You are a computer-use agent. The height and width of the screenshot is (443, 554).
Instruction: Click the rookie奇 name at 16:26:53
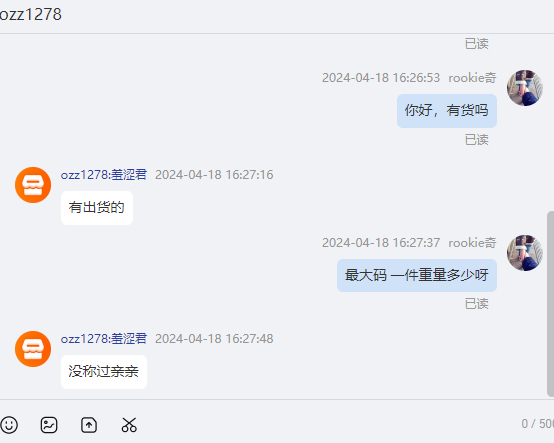pyautogui.click(x=472, y=77)
